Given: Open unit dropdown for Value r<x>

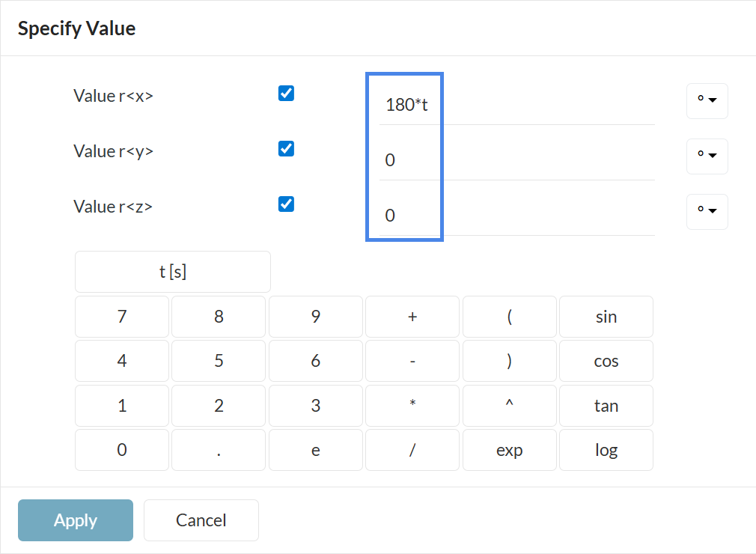Looking at the screenshot, I should click(x=707, y=101).
